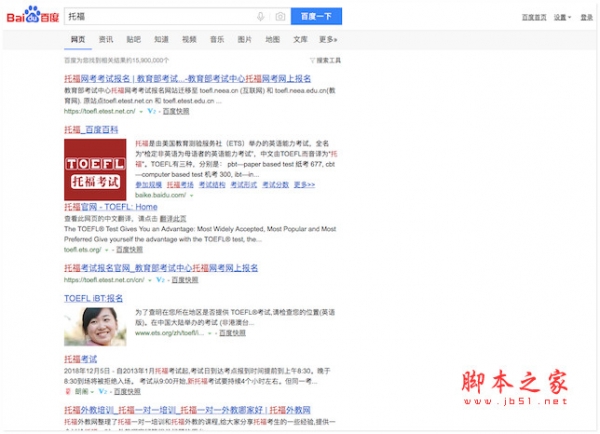Open result 托福考试报名官网_教育部考试中心
The image size is (600, 434).
[x=161, y=268]
